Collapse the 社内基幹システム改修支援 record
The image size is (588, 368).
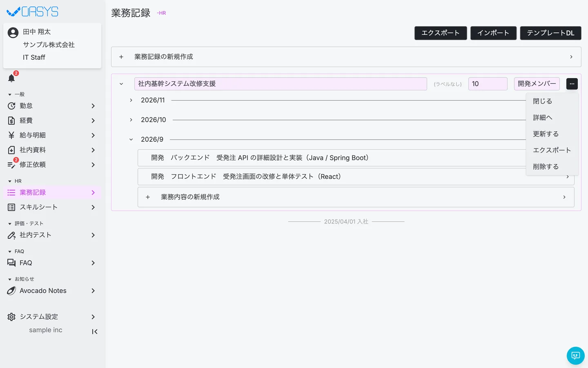coord(121,84)
